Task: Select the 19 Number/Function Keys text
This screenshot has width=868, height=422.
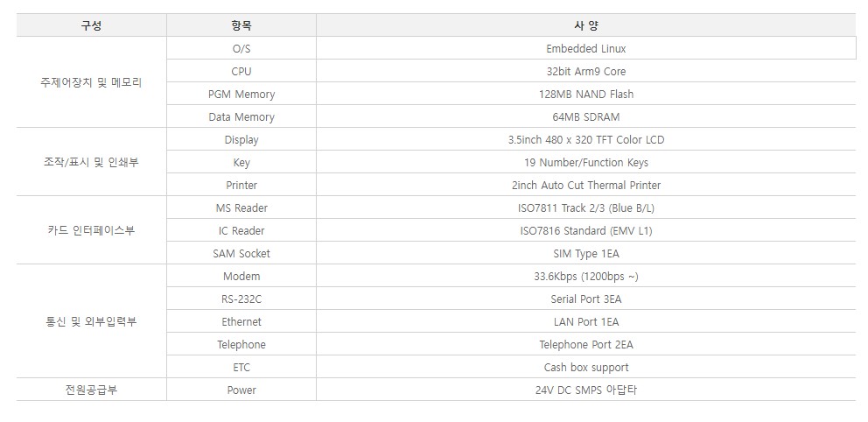Action: pyautogui.click(x=585, y=162)
